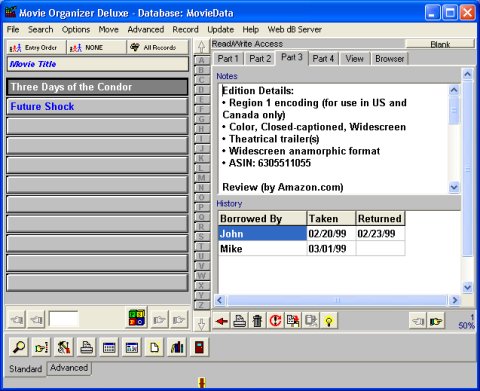
Task: Open the File menu
Action: coord(13,29)
